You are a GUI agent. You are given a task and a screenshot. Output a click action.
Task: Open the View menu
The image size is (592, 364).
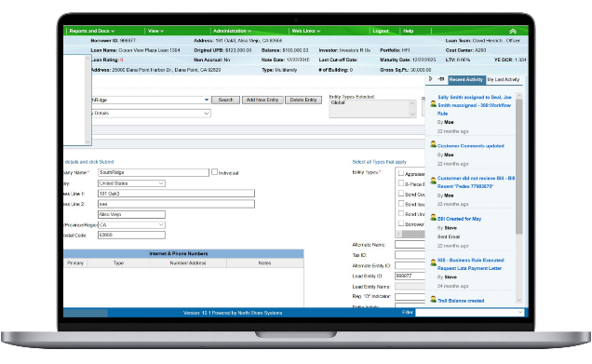pos(155,31)
